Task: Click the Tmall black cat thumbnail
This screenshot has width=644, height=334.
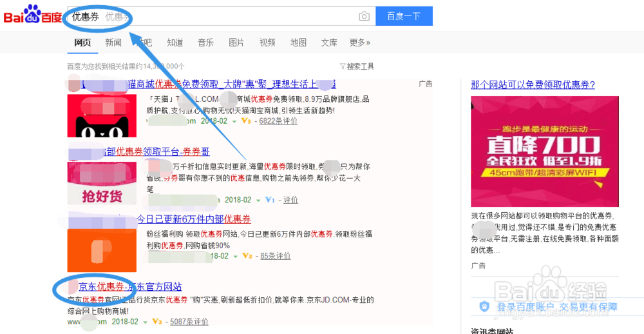Action: point(102,116)
